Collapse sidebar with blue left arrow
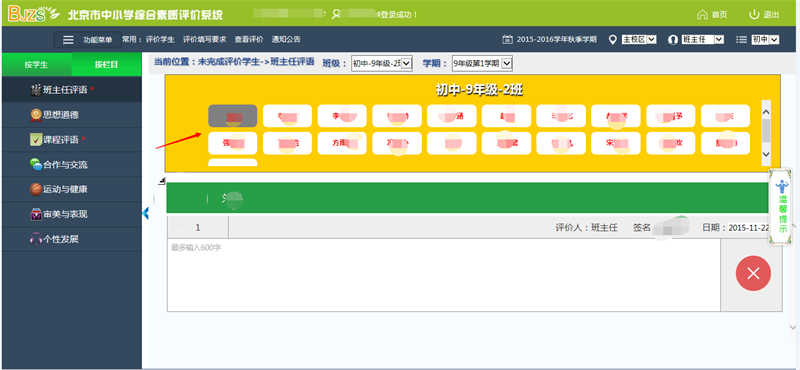Viewport: 800px width, 370px height. pyautogui.click(x=145, y=213)
